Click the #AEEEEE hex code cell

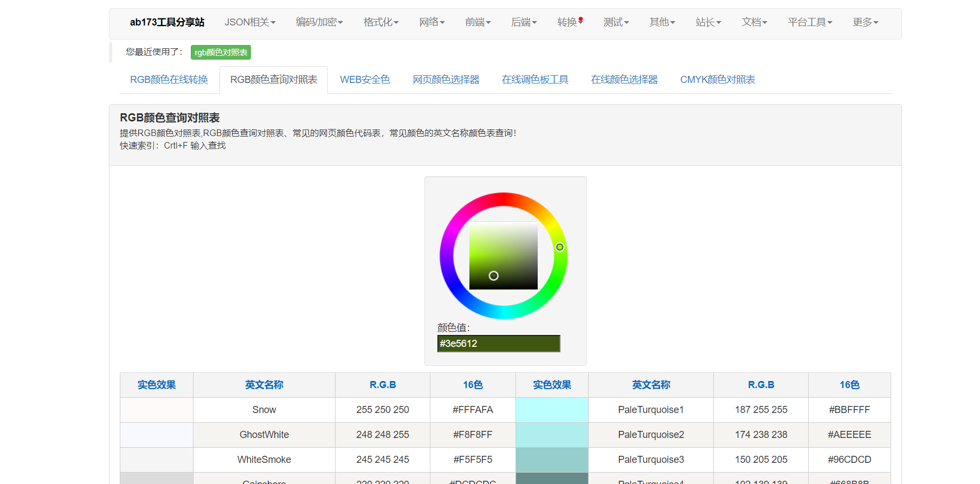849,435
